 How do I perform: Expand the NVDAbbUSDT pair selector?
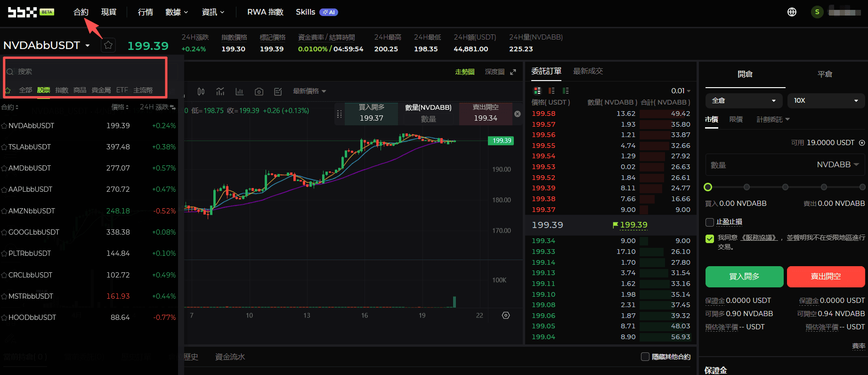point(47,45)
